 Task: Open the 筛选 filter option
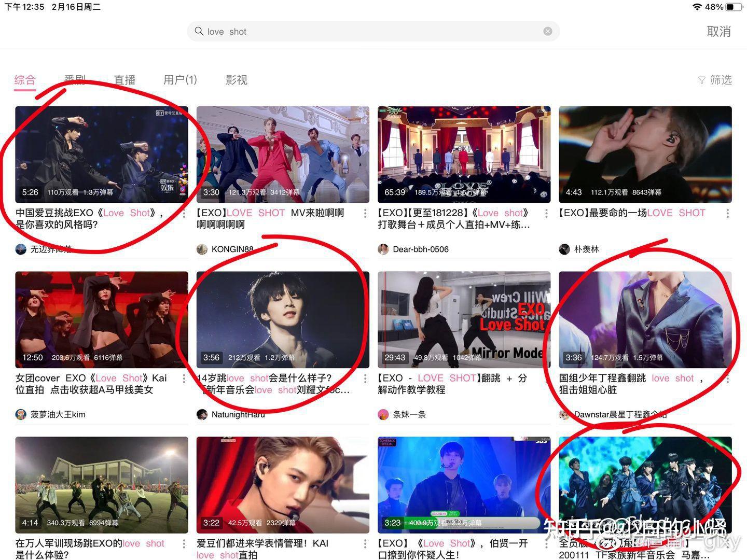715,80
